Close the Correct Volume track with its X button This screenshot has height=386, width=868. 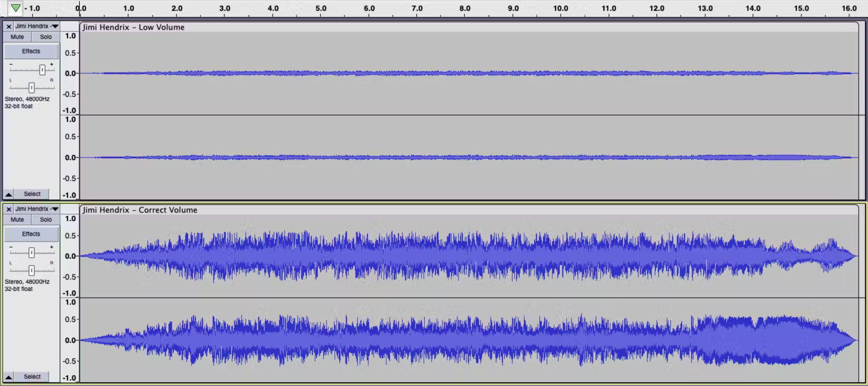(x=8, y=209)
